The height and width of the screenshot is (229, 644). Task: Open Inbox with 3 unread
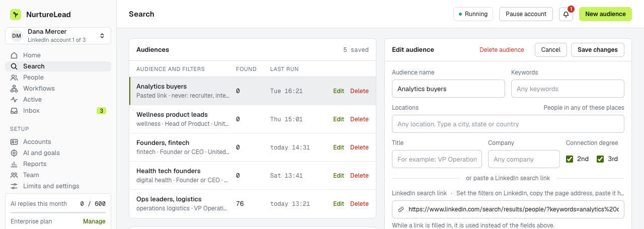[x=58, y=111]
